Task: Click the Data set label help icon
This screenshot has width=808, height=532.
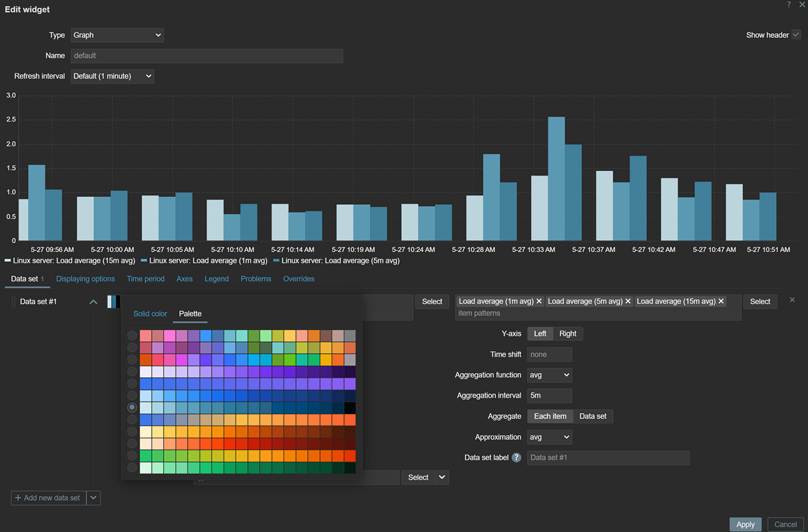Action: click(x=516, y=458)
